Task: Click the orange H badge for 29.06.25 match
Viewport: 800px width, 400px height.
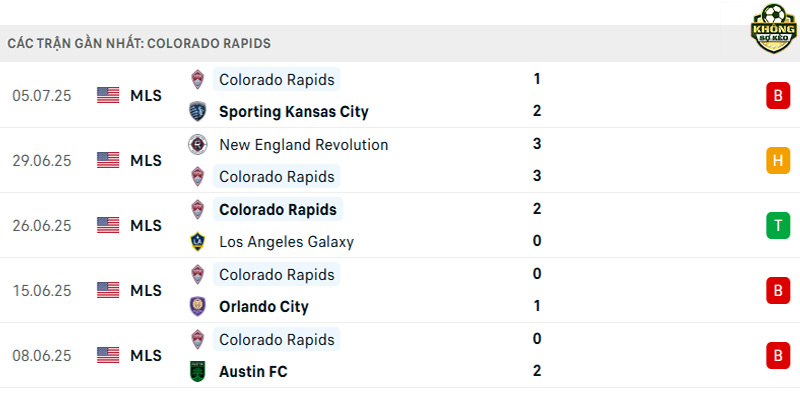Action: coord(778,161)
